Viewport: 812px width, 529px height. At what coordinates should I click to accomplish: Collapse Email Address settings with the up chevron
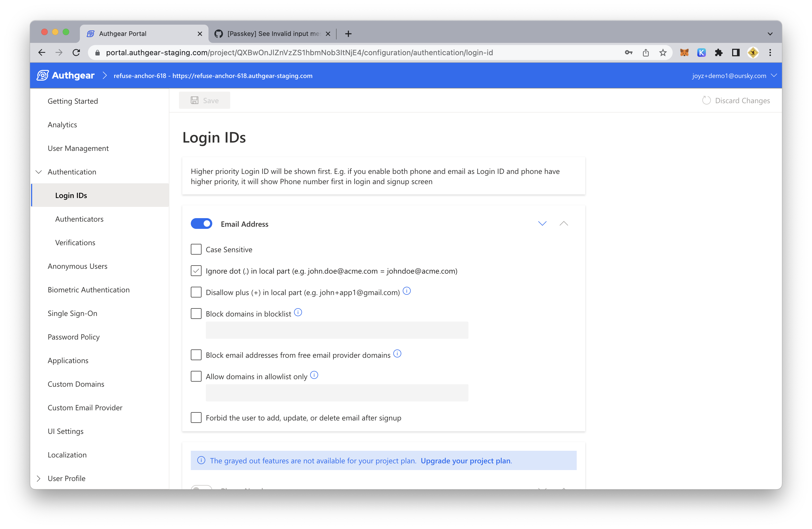[564, 223]
